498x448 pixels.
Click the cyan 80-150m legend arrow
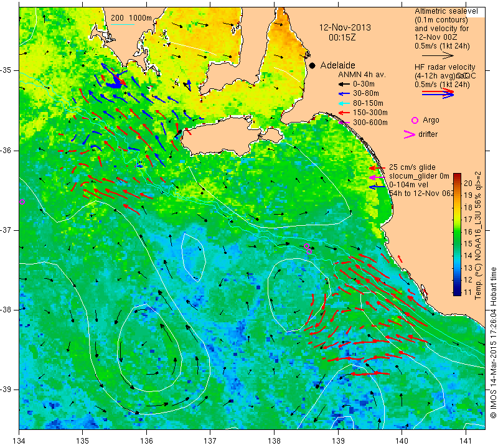coord(344,103)
